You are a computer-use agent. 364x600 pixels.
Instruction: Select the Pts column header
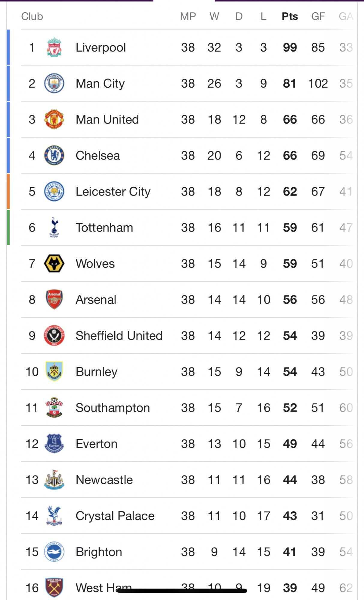click(x=290, y=16)
